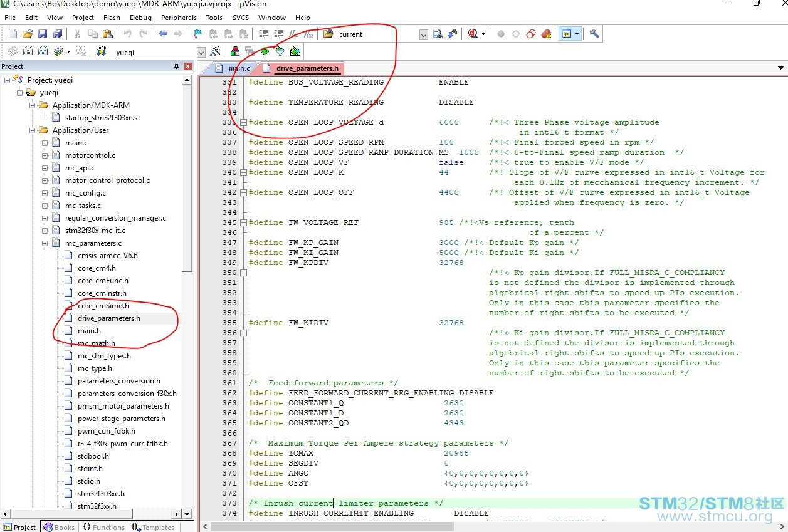Viewport: 788px width, 532px height.
Task: Download code to flash with LOAD icon
Action: pyautogui.click(x=101, y=51)
